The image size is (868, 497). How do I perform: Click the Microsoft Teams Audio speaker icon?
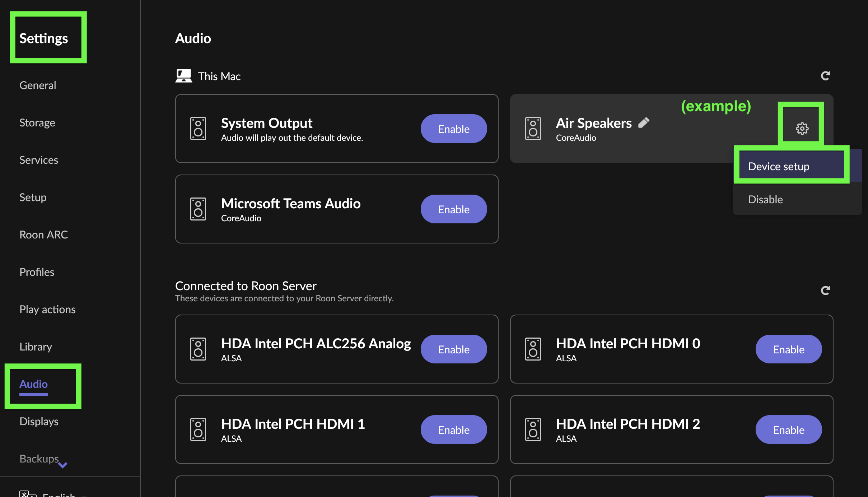[x=198, y=209]
